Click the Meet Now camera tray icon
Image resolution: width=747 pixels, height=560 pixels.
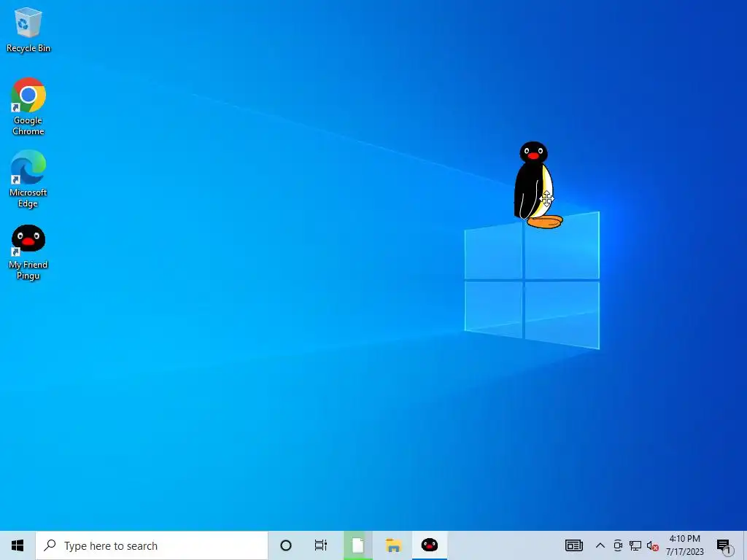click(x=618, y=545)
